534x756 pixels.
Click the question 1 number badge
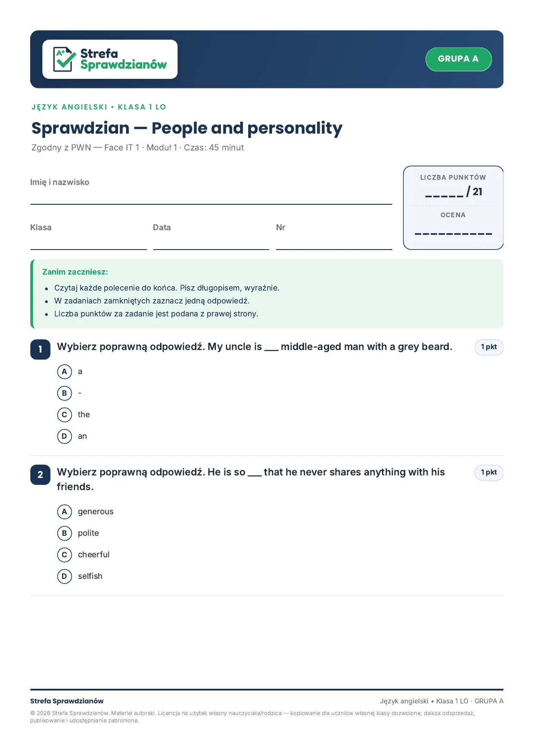40,349
